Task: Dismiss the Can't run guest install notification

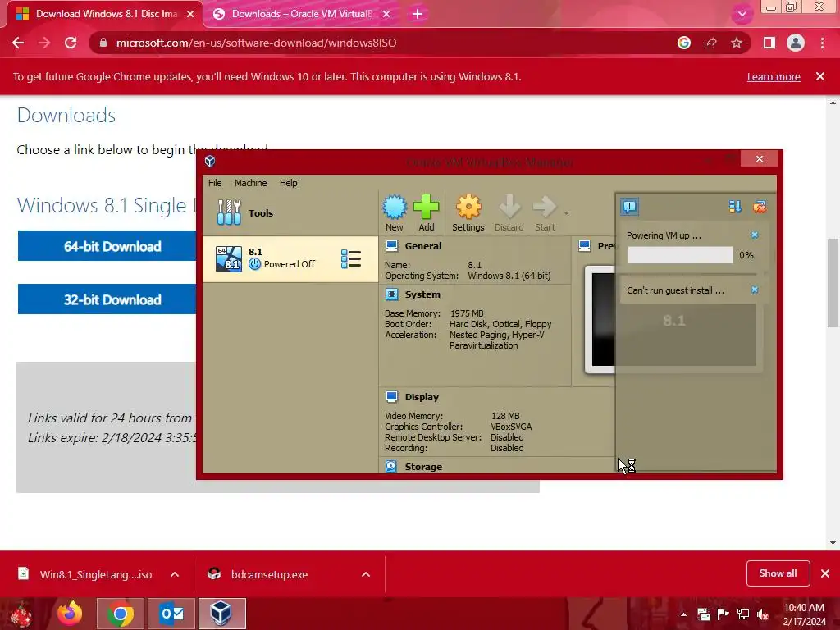Action: point(755,290)
